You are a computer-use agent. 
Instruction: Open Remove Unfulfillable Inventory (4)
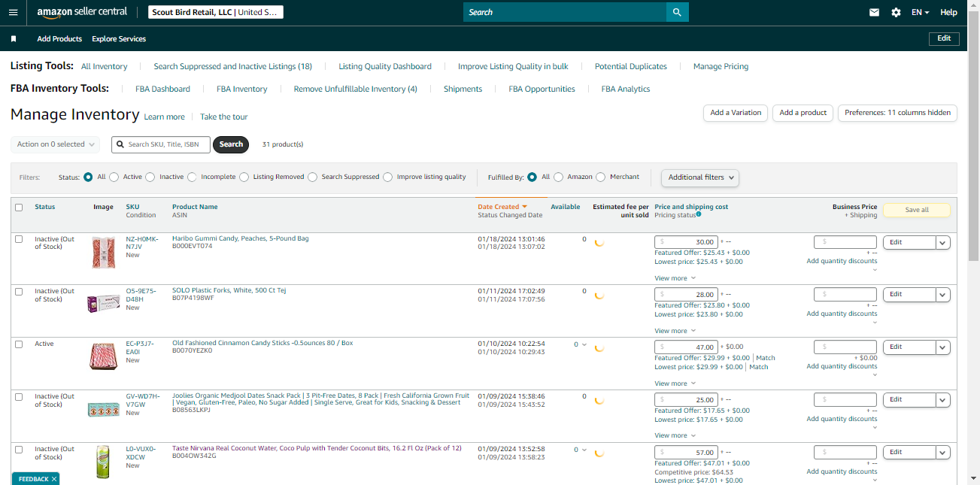[355, 89]
